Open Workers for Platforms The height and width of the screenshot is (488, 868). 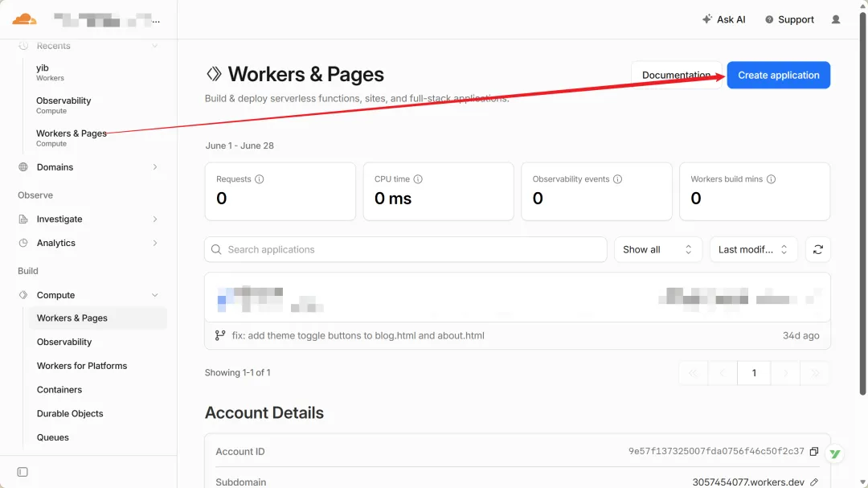click(x=82, y=366)
